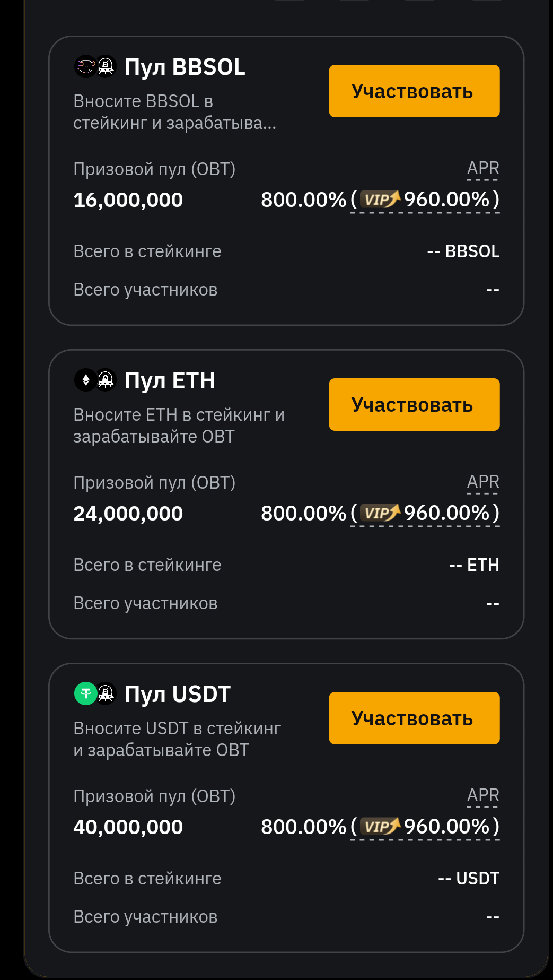Tap the VIP badge in USDT pool APR
This screenshot has width=553, height=980.
point(380,827)
